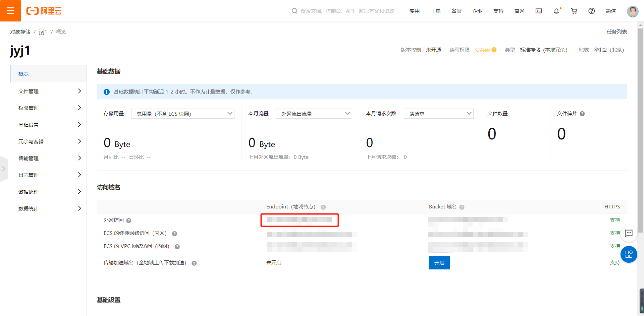This screenshot has height=316, width=644.
Task: Click the info icon in the blue notice bar
Action: point(107,92)
